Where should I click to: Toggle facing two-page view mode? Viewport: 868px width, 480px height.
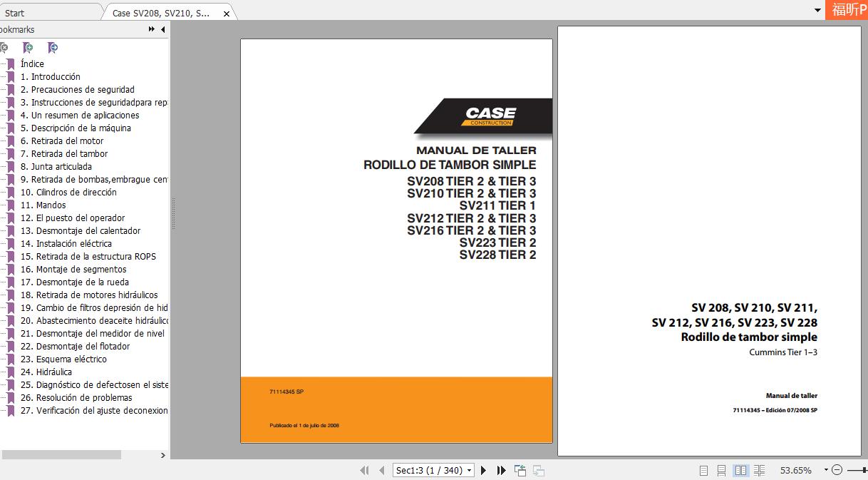tap(740, 471)
